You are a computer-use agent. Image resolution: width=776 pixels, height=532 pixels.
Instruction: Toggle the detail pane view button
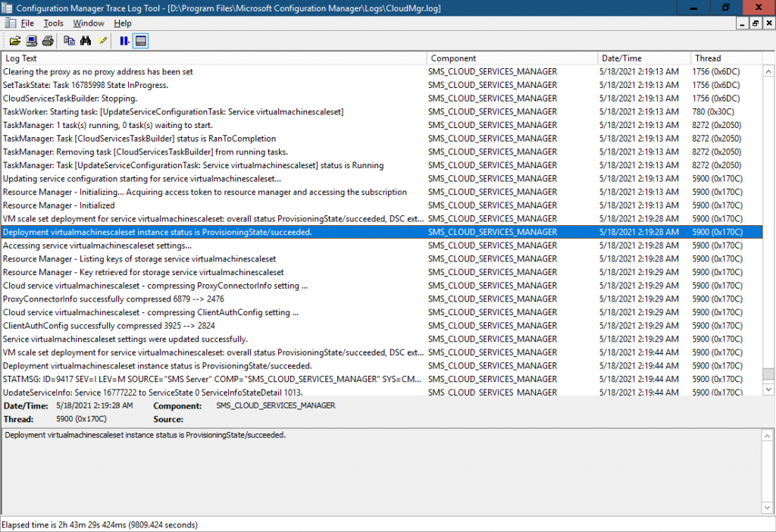(x=141, y=40)
